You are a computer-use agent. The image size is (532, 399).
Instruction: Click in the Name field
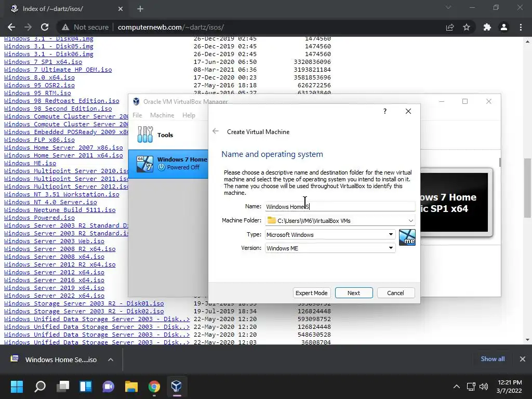pyautogui.click(x=340, y=207)
